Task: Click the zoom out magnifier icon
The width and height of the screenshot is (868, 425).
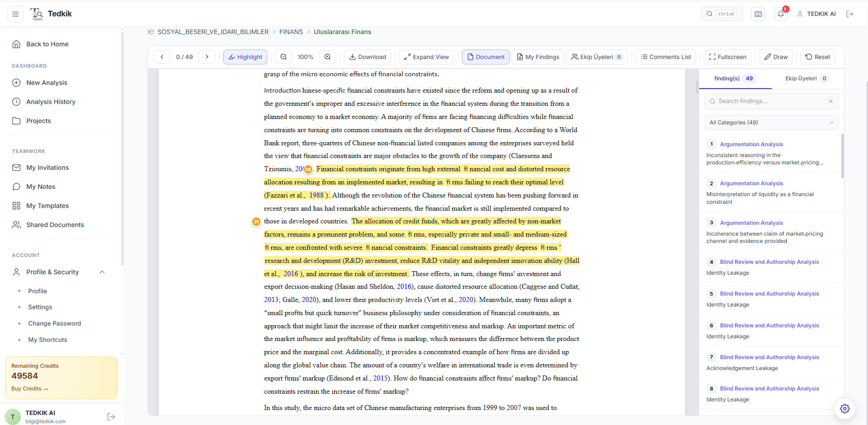Action: tap(284, 57)
